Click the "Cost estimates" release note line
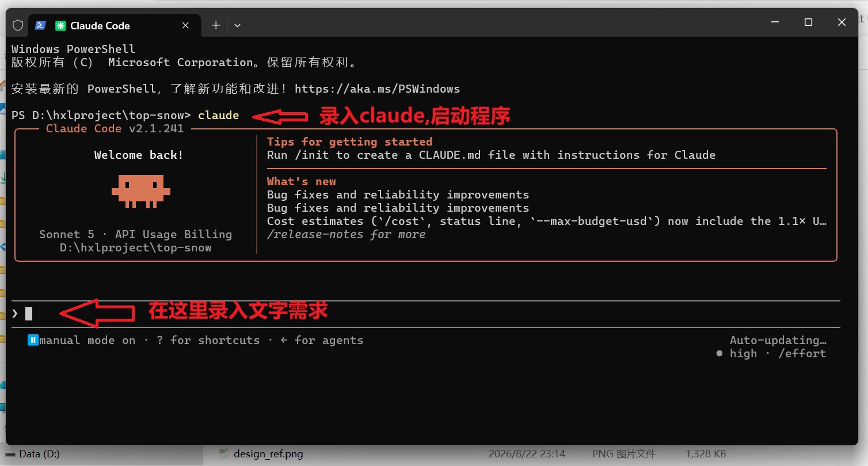Screen dimensions: 868x466 pyautogui.click(x=547, y=221)
